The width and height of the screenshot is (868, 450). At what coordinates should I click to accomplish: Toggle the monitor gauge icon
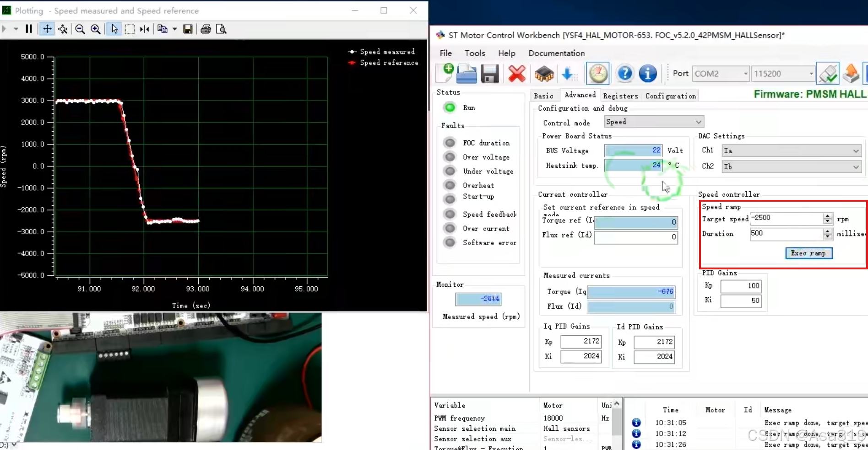click(598, 73)
